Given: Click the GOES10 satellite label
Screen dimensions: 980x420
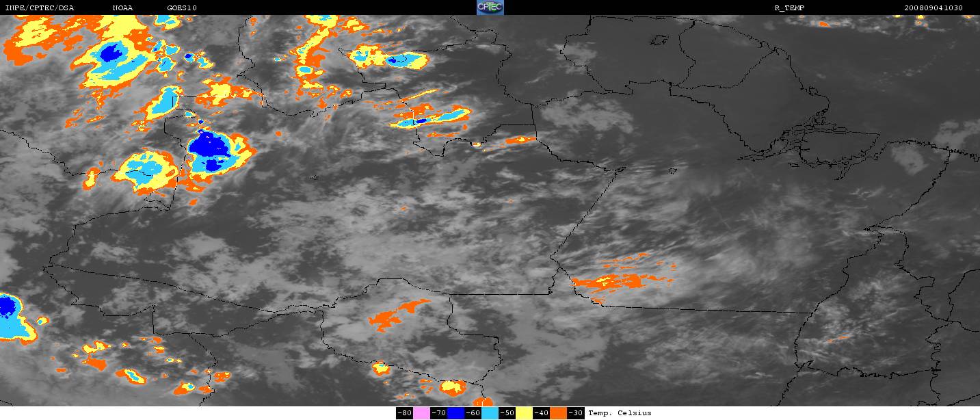Looking at the screenshot, I should pyautogui.click(x=181, y=8).
